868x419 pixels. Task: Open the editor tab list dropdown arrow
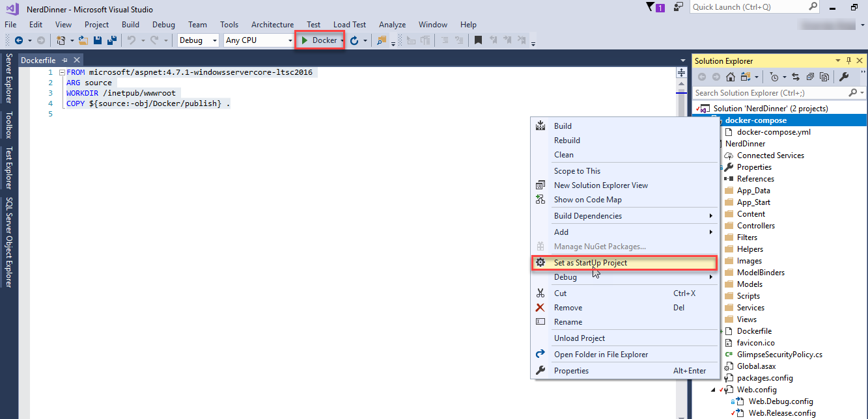[682, 60]
